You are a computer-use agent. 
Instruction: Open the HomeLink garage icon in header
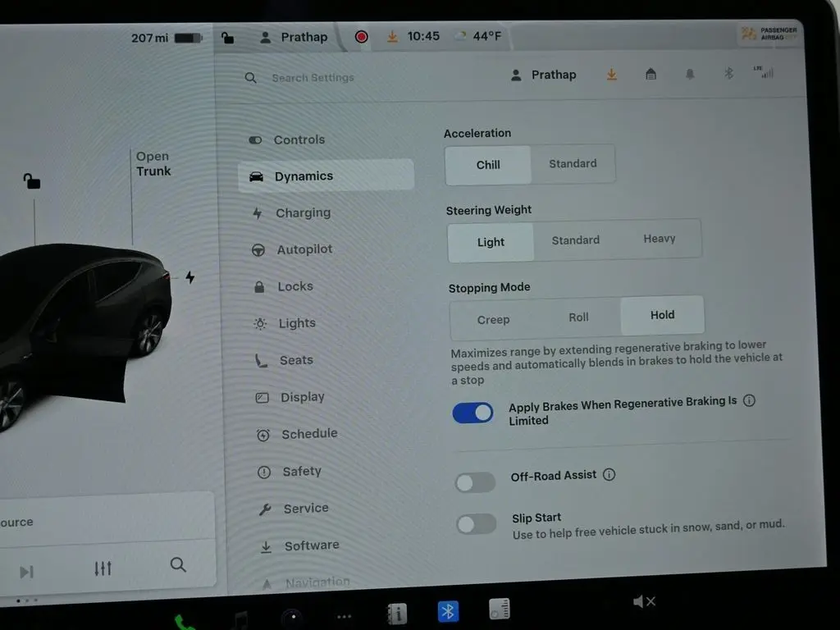click(651, 75)
